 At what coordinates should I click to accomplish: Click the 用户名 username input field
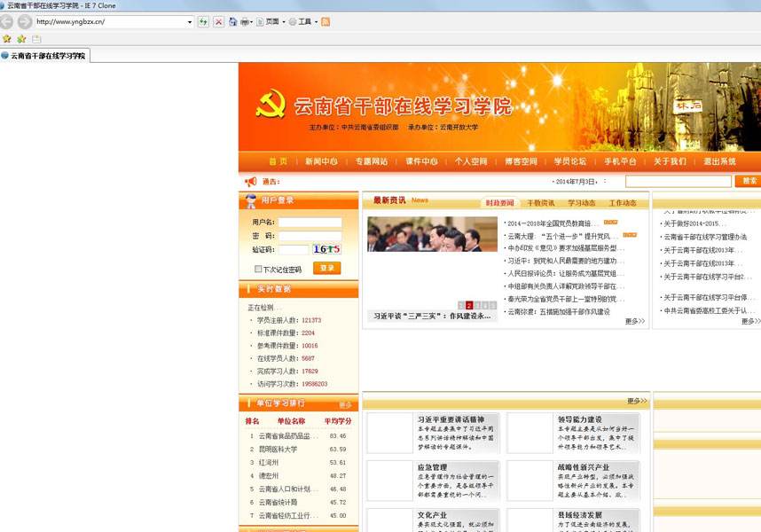tap(310, 223)
